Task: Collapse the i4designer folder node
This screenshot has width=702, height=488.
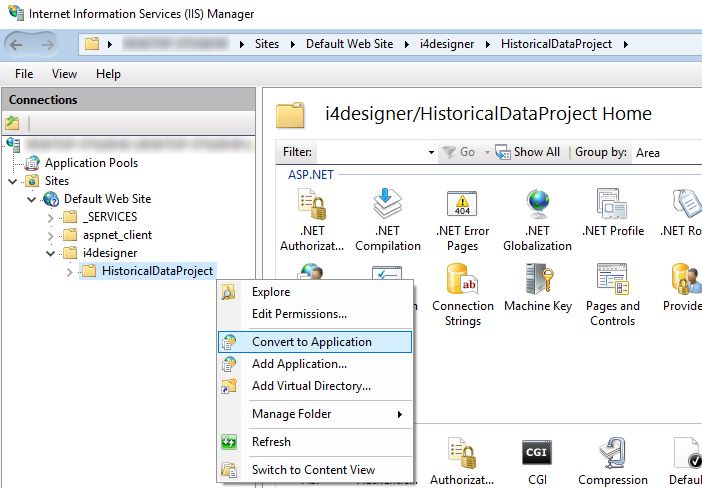Action: 51,253
